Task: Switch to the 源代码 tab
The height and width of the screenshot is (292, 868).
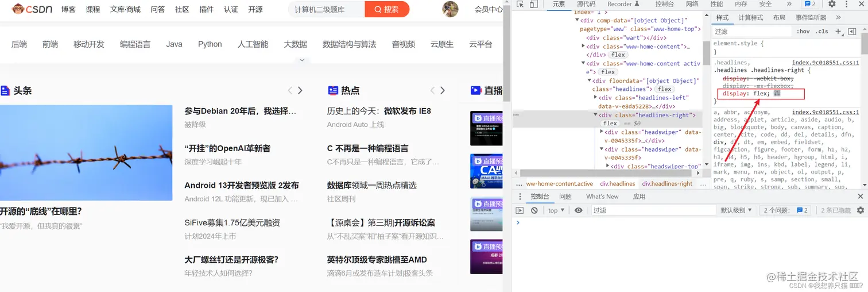Action: [x=586, y=4]
